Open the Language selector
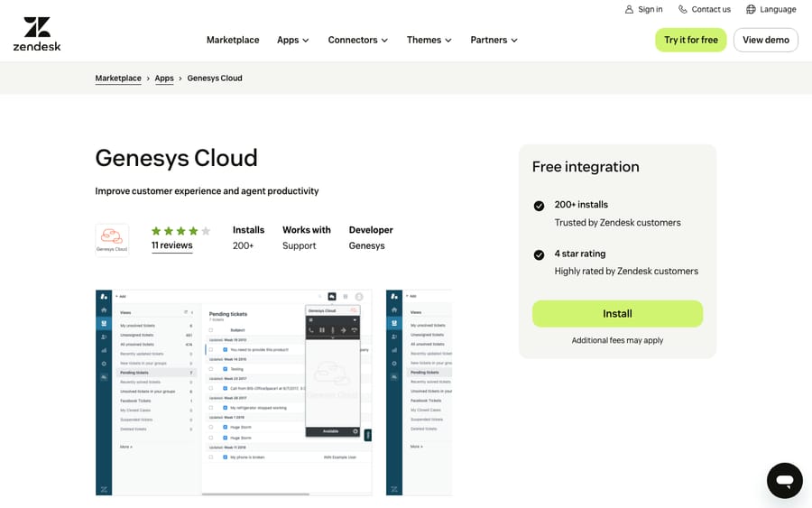812x508 pixels. [x=771, y=9]
